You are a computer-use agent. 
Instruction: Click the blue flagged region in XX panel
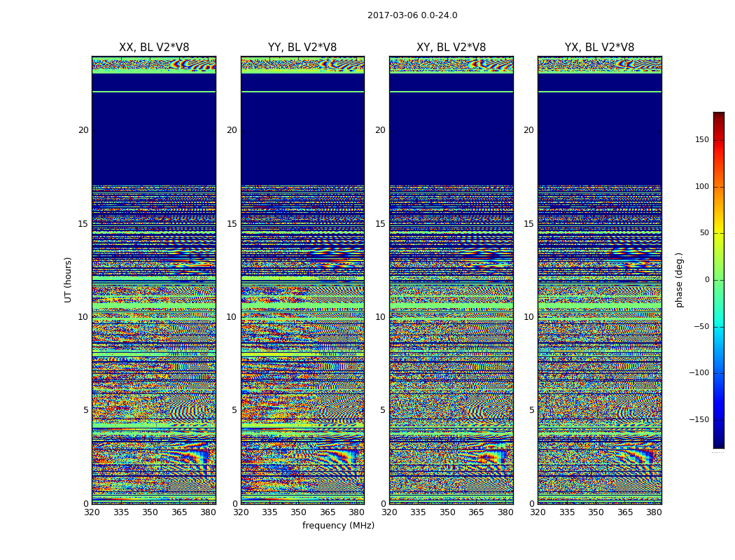point(154,140)
